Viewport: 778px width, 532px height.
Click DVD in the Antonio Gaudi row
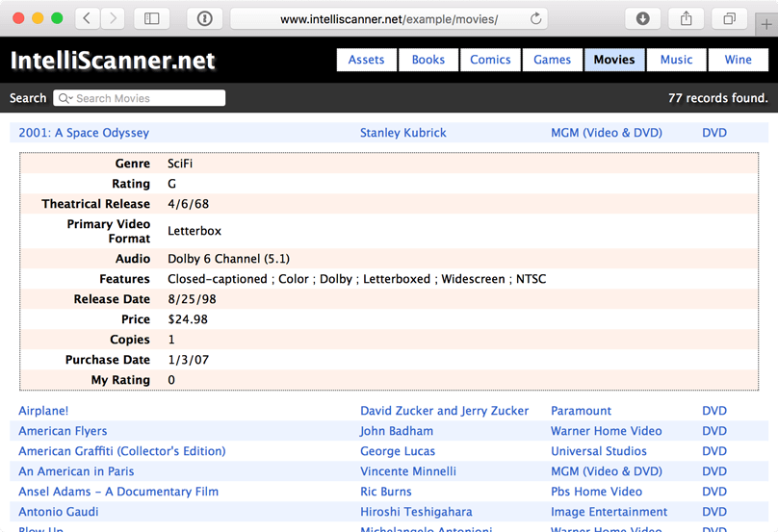(x=714, y=512)
